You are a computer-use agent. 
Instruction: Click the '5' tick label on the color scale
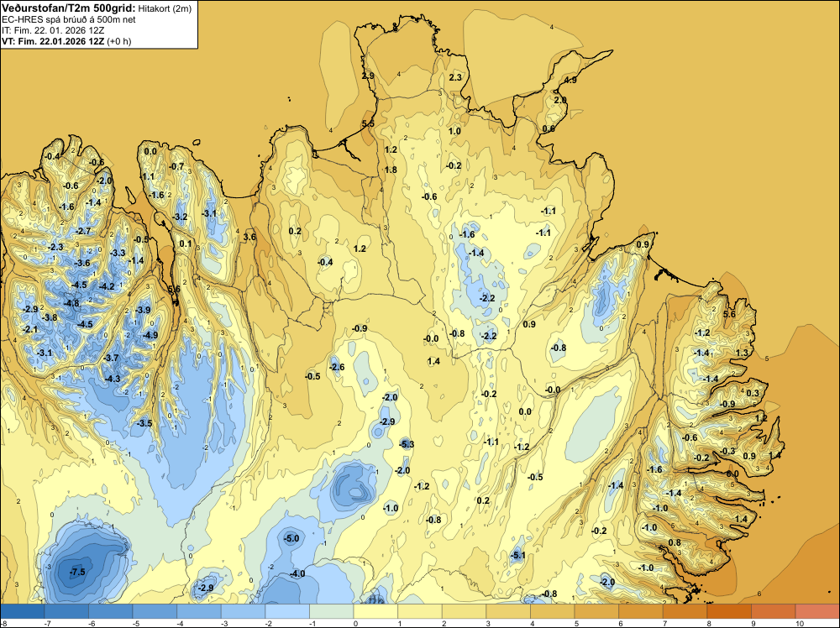(x=576, y=623)
